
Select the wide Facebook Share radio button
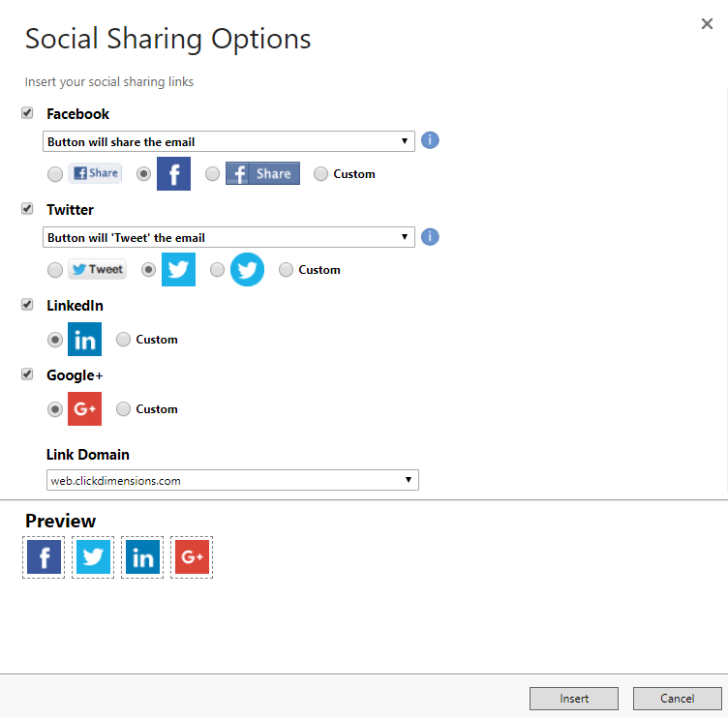coord(212,174)
